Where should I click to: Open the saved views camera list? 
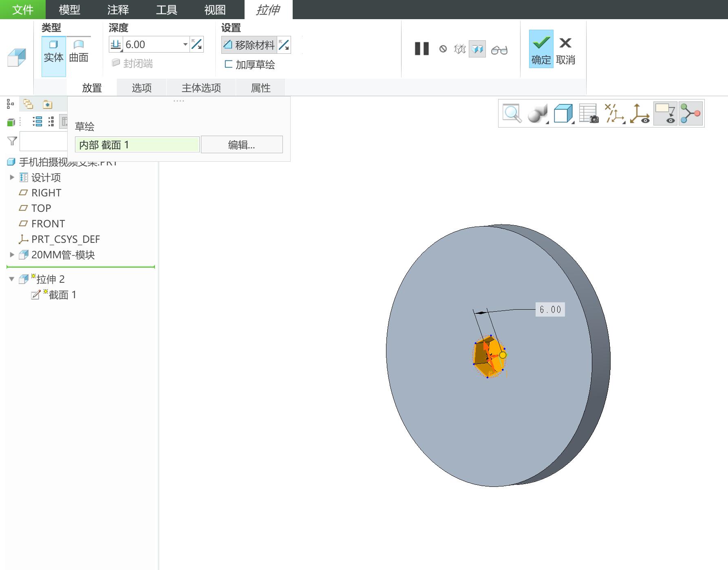point(589,114)
